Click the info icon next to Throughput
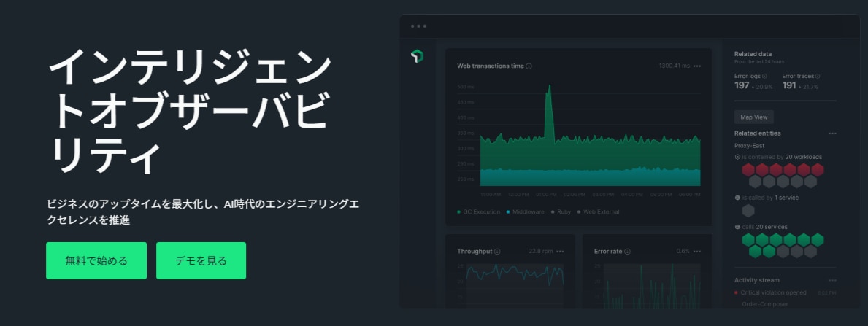The height and width of the screenshot is (326, 868). click(497, 252)
